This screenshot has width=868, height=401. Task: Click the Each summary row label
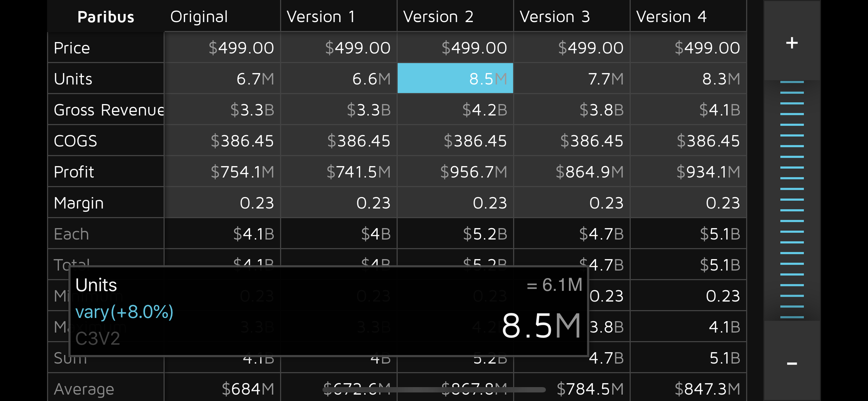coord(106,234)
